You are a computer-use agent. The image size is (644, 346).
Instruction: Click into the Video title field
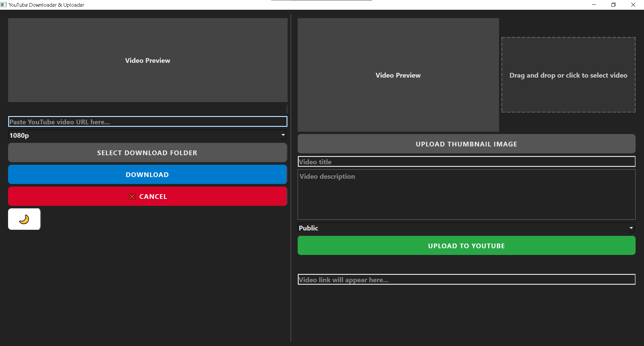tap(466, 162)
